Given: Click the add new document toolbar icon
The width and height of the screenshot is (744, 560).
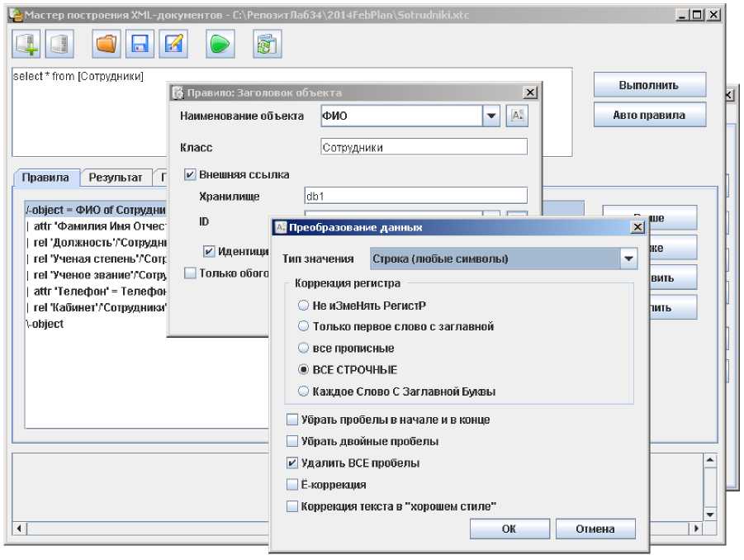Looking at the screenshot, I should 27,44.
